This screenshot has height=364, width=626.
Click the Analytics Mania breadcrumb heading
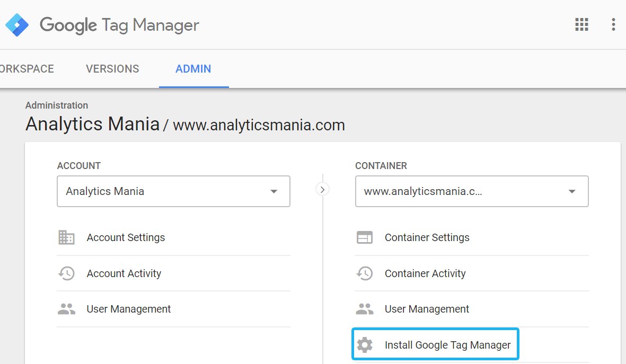click(93, 124)
